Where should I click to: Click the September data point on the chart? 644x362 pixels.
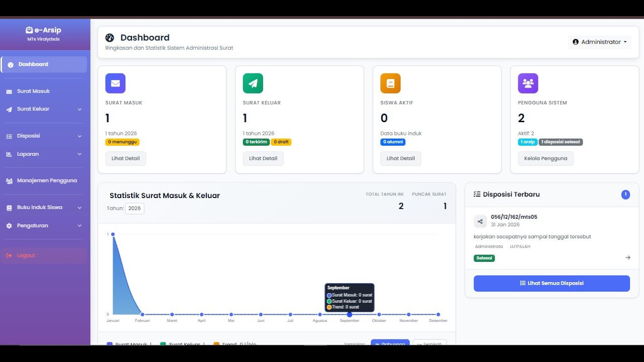click(350, 315)
